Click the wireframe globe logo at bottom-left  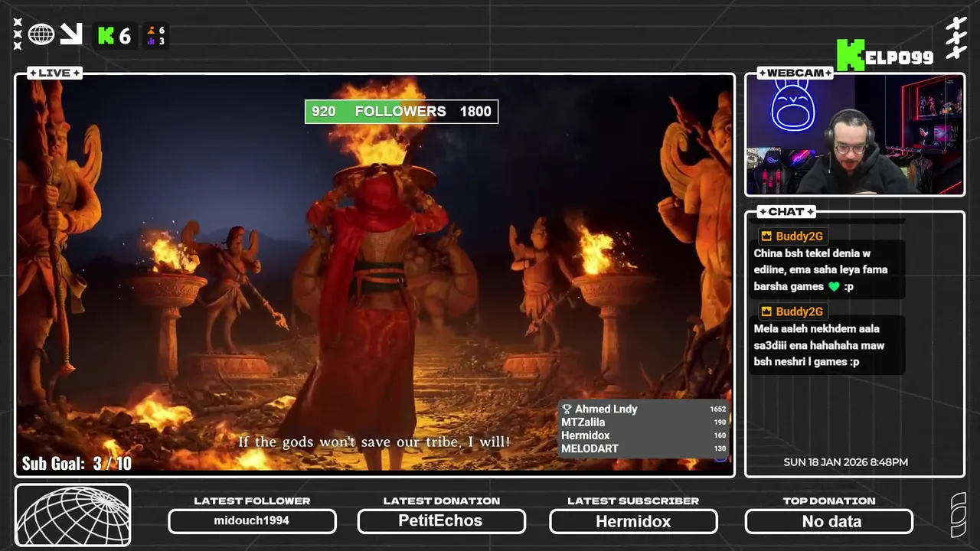pyautogui.click(x=73, y=516)
